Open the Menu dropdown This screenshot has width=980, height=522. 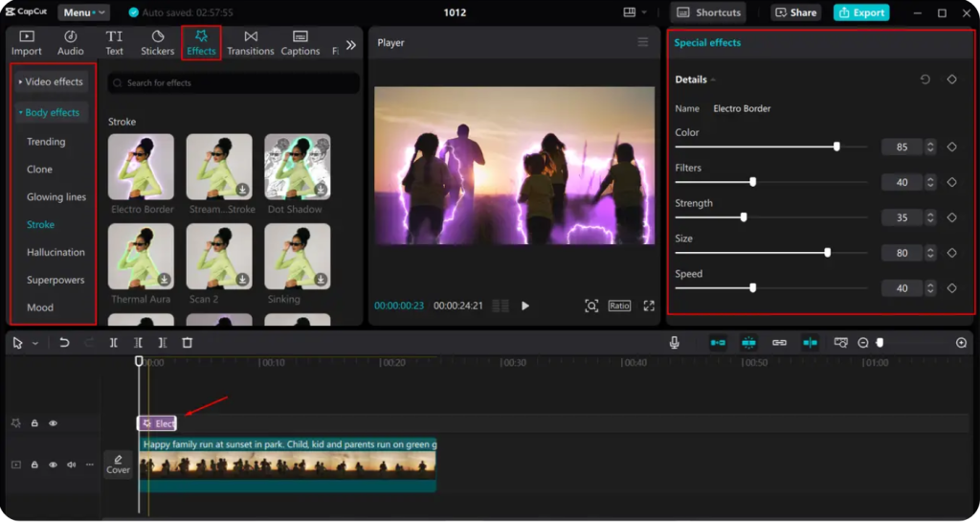pyautogui.click(x=84, y=12)
